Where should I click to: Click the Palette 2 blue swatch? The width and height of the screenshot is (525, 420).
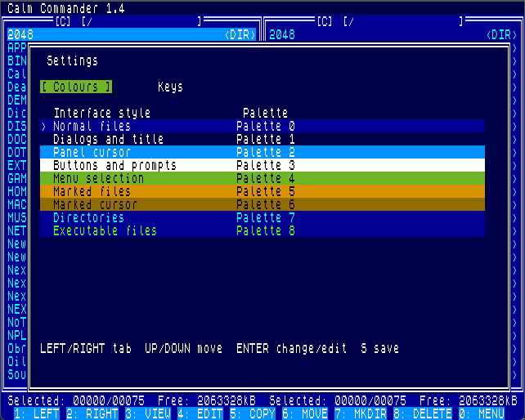(266, 152)
